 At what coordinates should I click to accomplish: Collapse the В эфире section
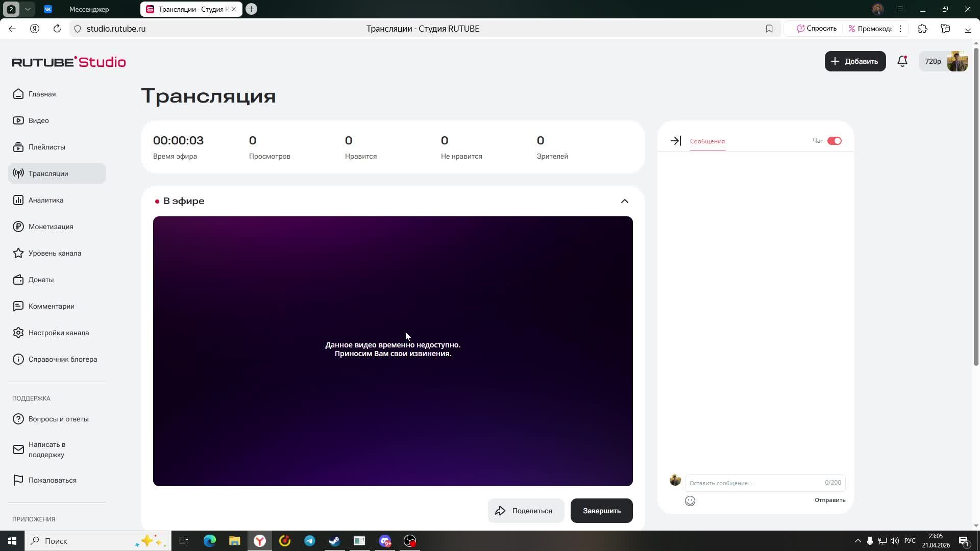click(x=624, y=201)
